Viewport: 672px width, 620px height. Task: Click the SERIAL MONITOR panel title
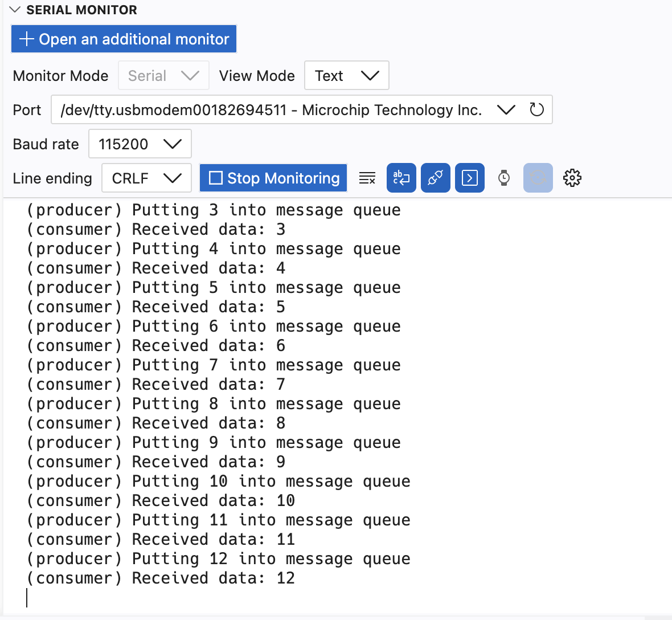[x=81, y=10]
